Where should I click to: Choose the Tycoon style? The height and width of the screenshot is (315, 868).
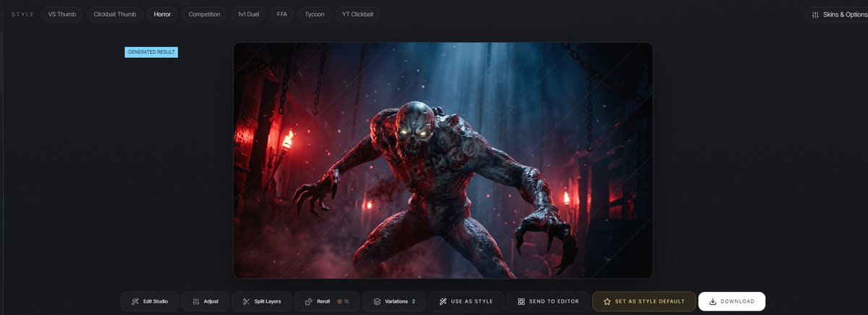(314, 14)
